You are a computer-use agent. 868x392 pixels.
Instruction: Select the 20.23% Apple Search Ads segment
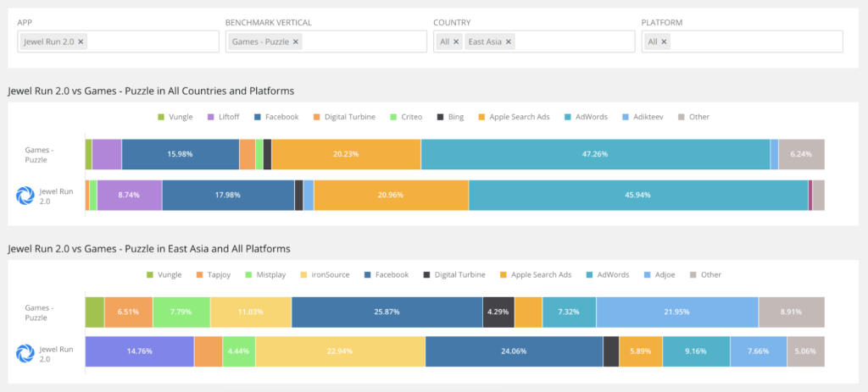346,154
